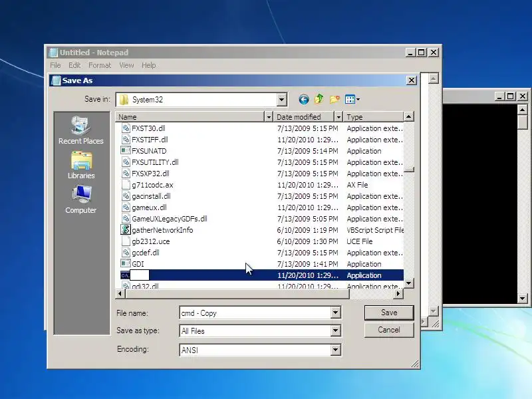Screen dimensions: 532x399
Task: Click the command window vertical scrollbar thumb
Action: pyautogui.click(x=523, y=122)
